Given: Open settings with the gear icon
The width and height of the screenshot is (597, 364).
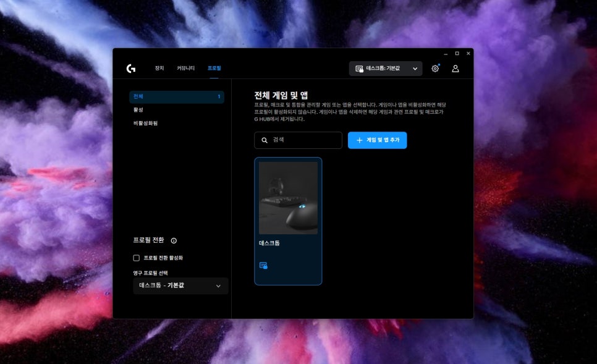Looking at the screenshot, I should pos(435,69).
